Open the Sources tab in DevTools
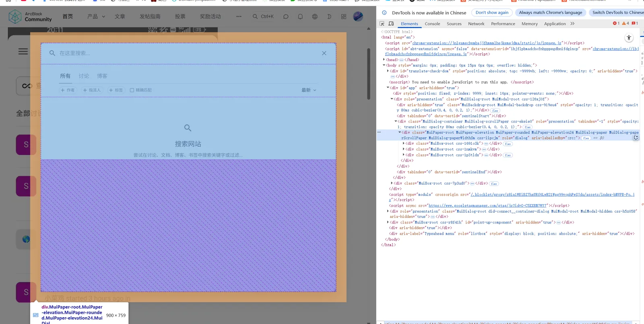The height and width of the screenshot is (324, 644). point(454,24)
